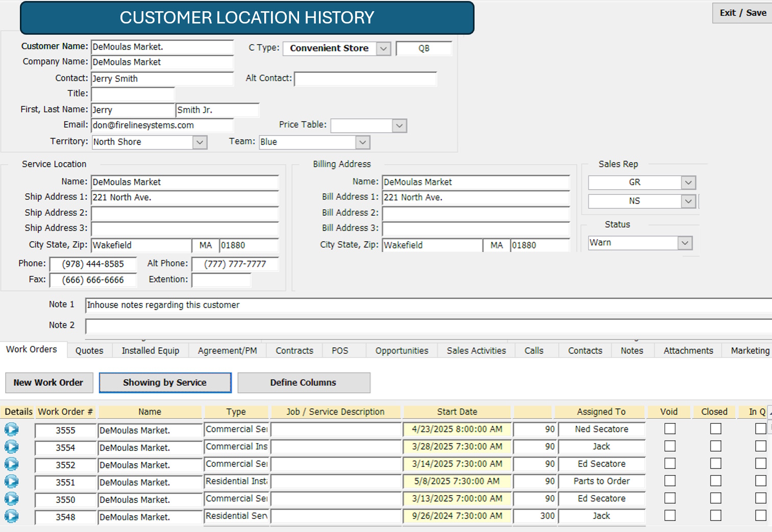Select the Work Orders tab
Viewport: 772px width, 532px height.
pyautogui.click(x=32, y=349)
